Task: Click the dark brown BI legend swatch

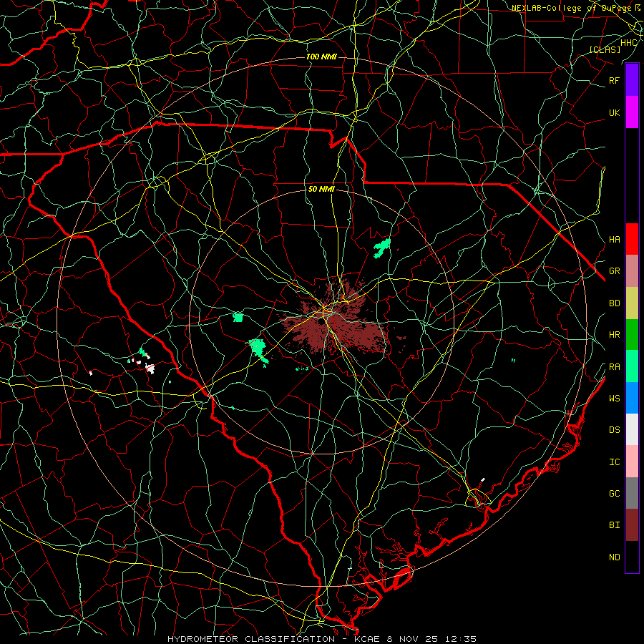Action: (x=632, y=525)
